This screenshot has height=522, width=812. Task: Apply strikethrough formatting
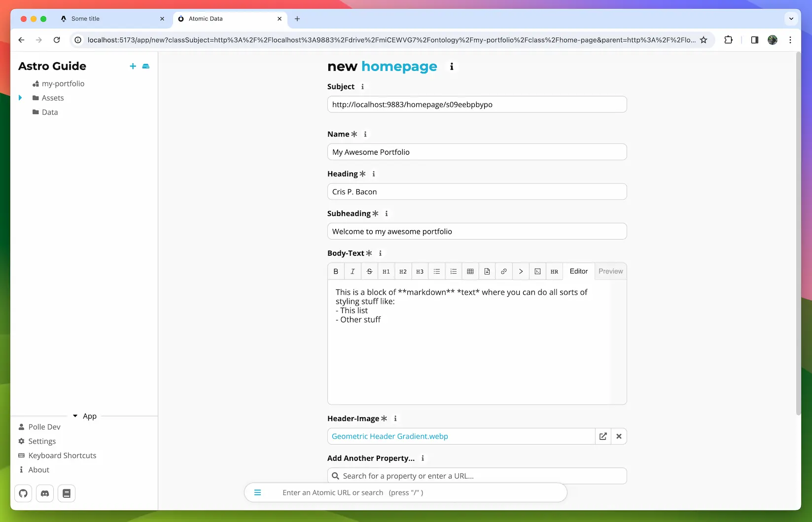tap(369, 272)
